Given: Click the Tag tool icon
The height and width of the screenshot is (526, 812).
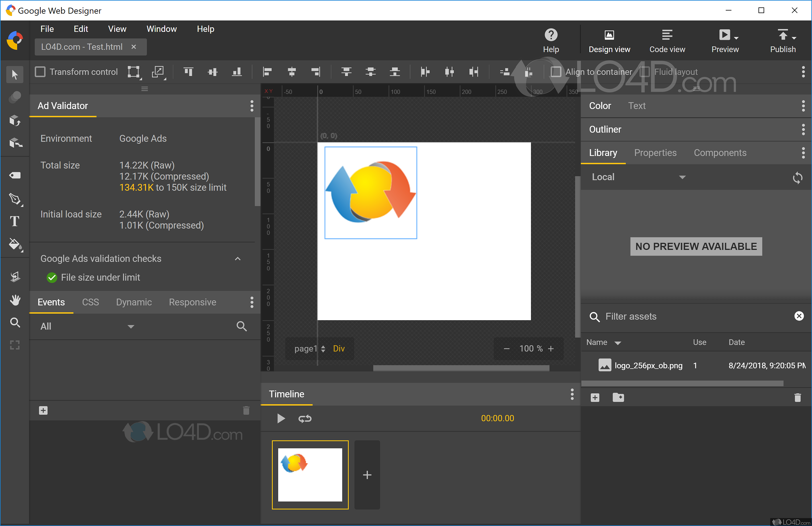Looking at the screenshot, I should 15,175.
